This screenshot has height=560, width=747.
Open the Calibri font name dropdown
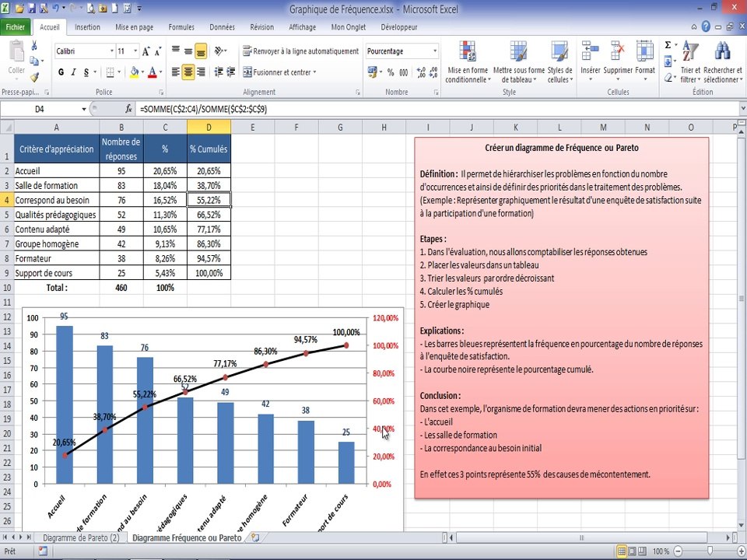click(112, 51)
